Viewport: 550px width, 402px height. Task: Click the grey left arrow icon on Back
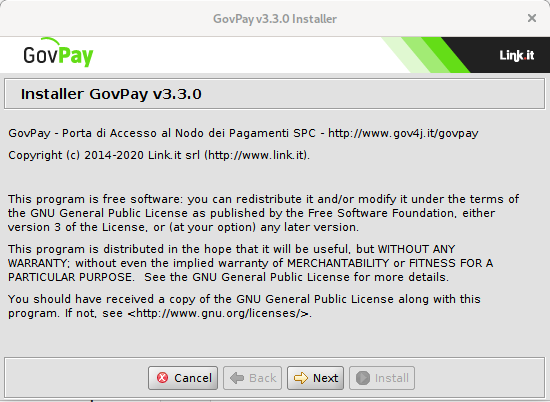(x=237, y=378)
